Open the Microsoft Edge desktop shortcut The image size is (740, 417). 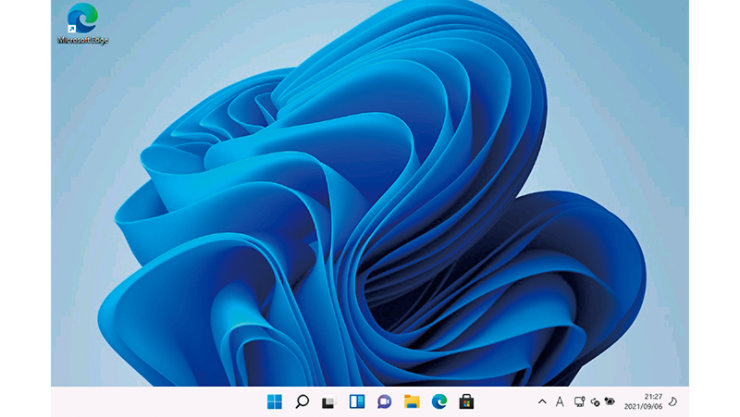pos(83,24)
